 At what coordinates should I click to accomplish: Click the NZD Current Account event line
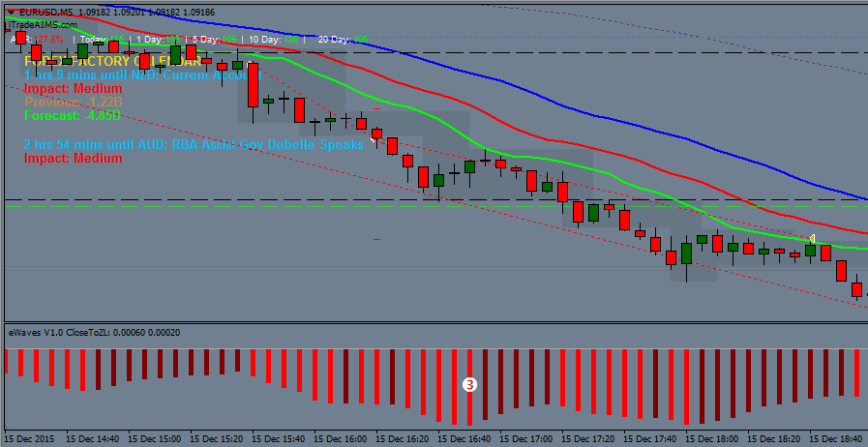[143, 74]
